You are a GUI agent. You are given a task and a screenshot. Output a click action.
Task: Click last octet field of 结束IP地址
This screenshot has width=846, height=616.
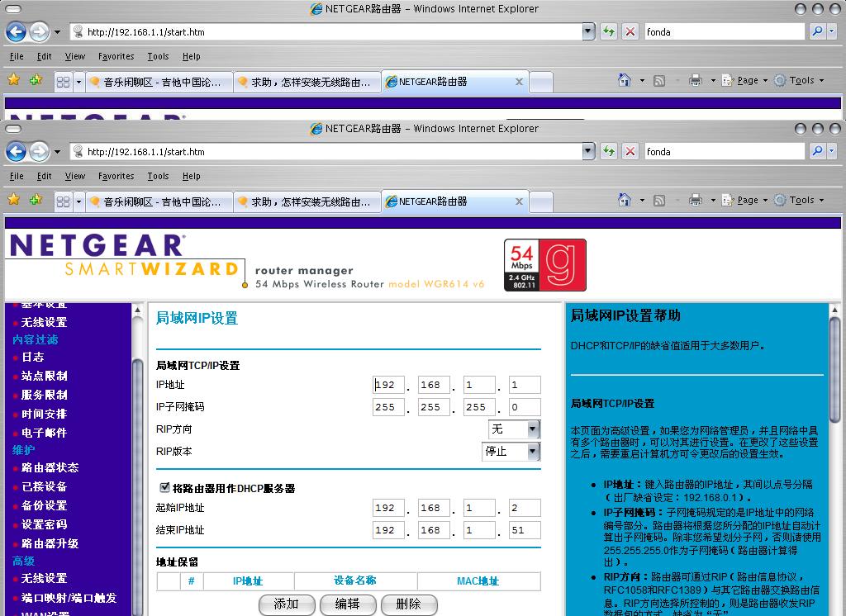525,529
